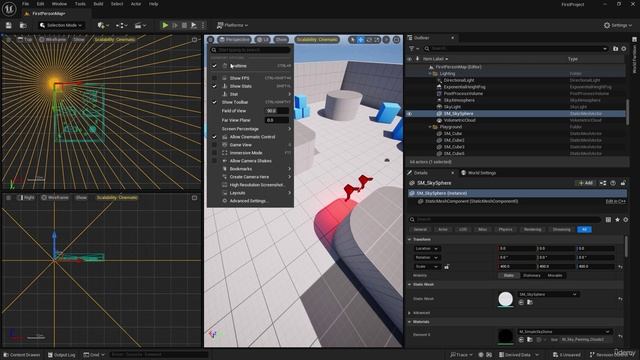Toggle the Realtime checkbox in the viewport menu
640x360 pixels.
214,66
